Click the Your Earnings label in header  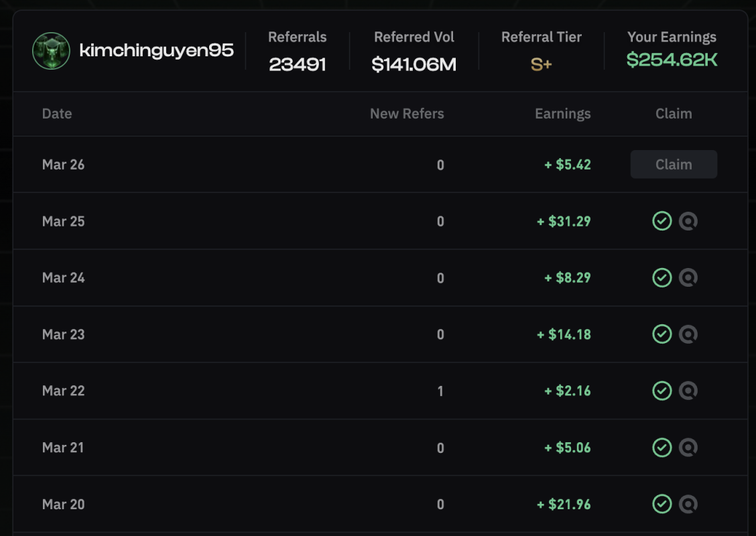coord(672,37)
